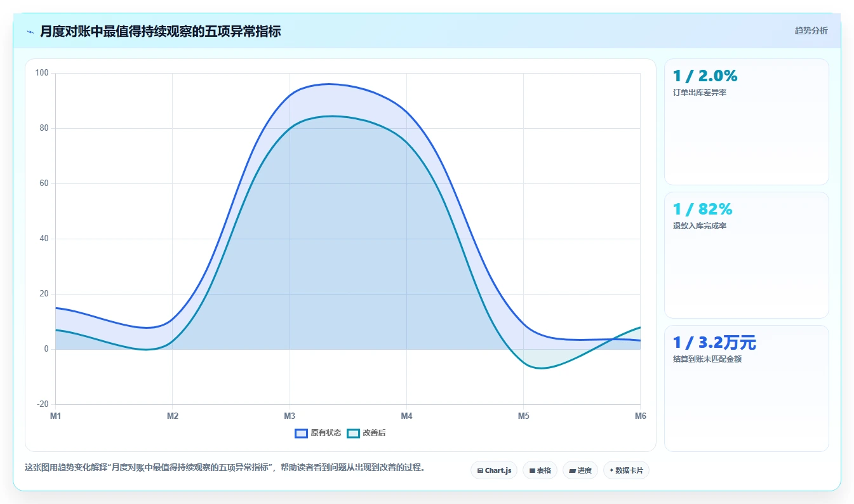
Task: Click the 100 y-axis tick label
Action: pyautogui.click(x=42, y=73)
